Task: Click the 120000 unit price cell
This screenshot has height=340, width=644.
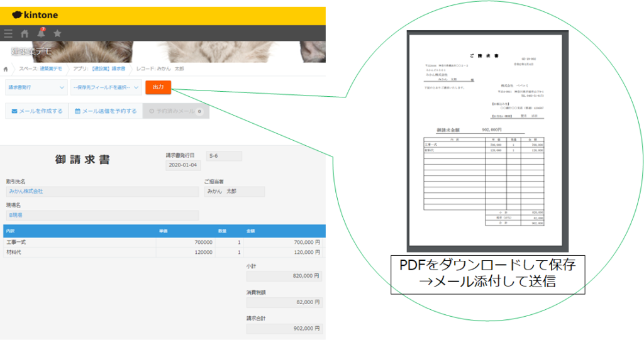Action: click(186, 252)
